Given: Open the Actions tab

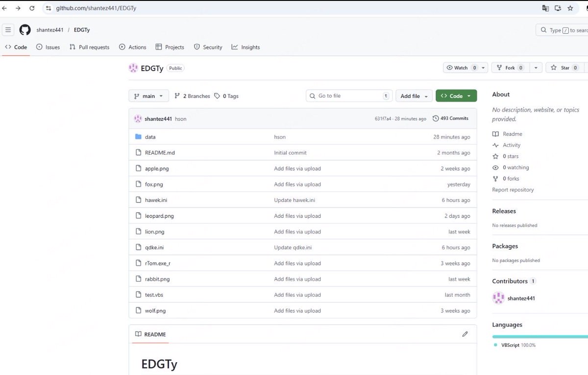Looking at the screenshot, I should 132,47.
